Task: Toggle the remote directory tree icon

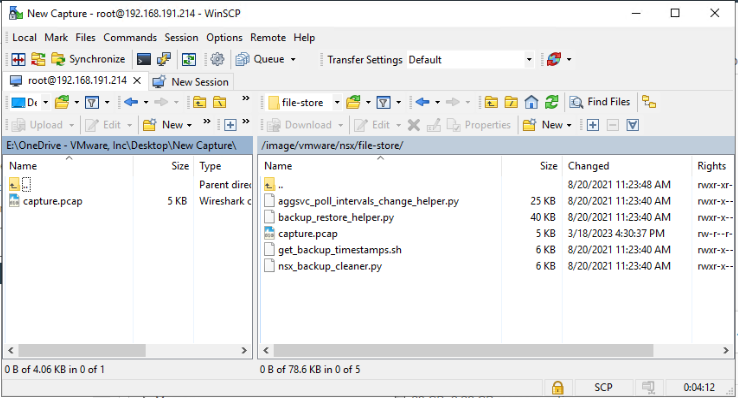Action: click(649, 102)
